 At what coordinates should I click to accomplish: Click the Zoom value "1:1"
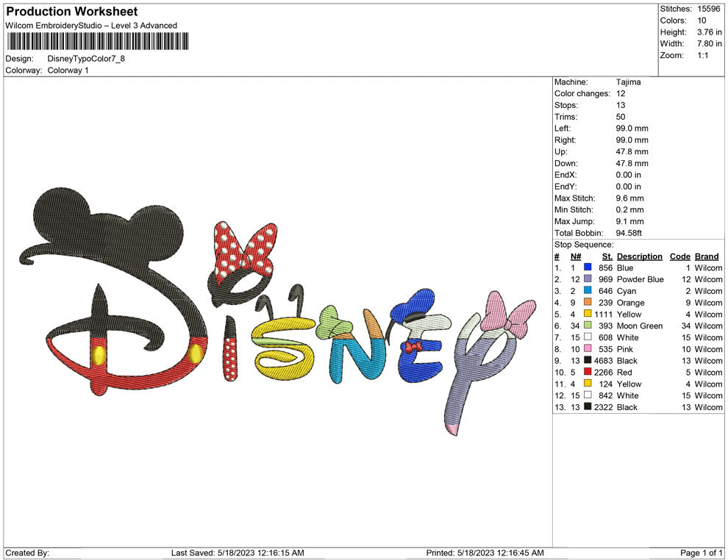tap(702, 55)
